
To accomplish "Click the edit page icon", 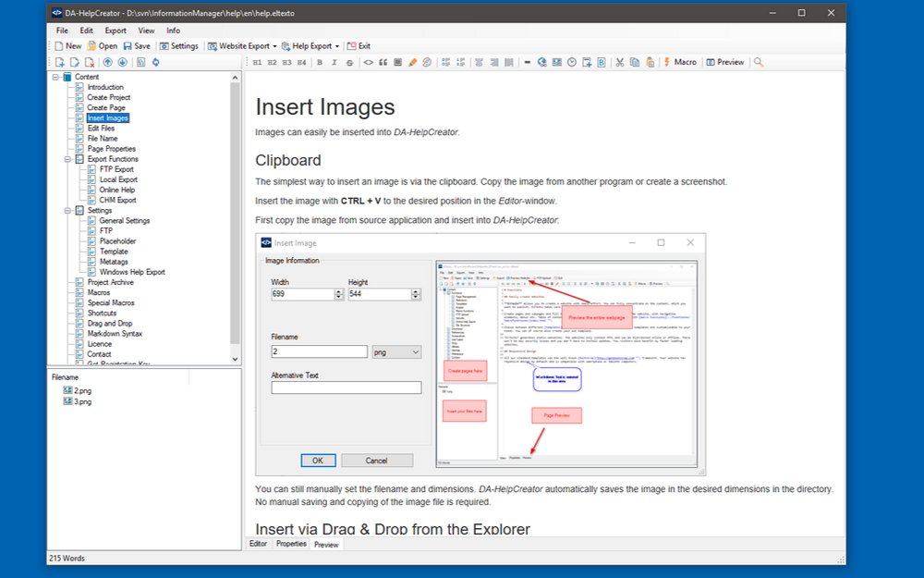I will coord(74,62).
